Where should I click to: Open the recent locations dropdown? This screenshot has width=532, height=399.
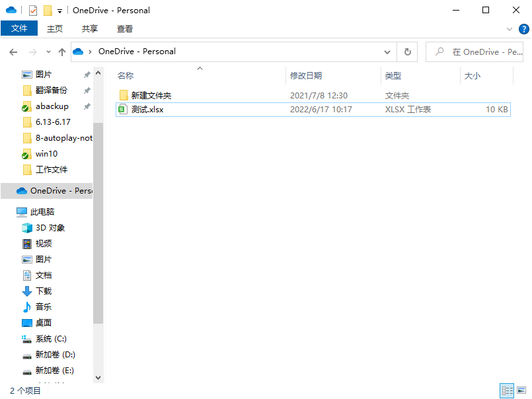(x=48, y=52)
